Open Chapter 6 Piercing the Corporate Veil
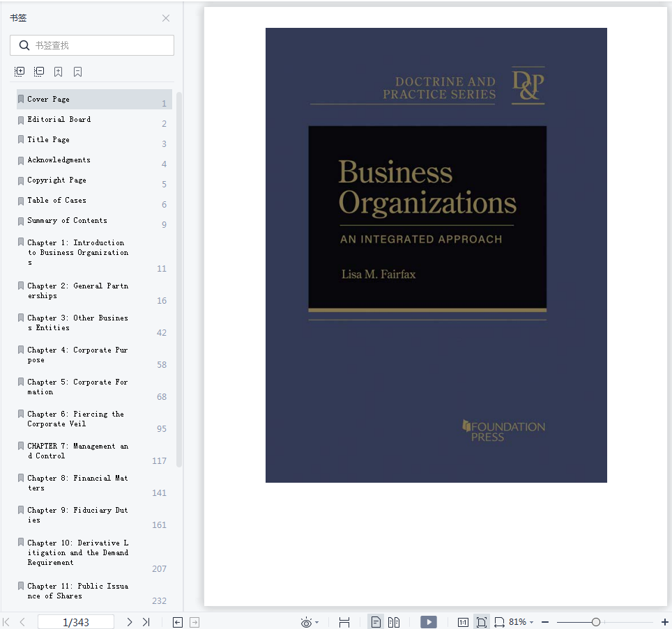 [94, 419]
